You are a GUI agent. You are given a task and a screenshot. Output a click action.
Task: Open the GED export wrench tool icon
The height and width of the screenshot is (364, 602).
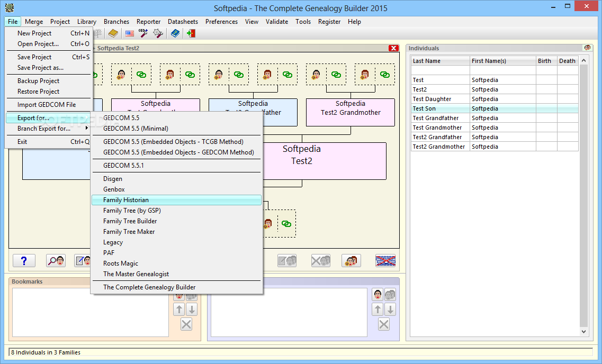(143, 33)
